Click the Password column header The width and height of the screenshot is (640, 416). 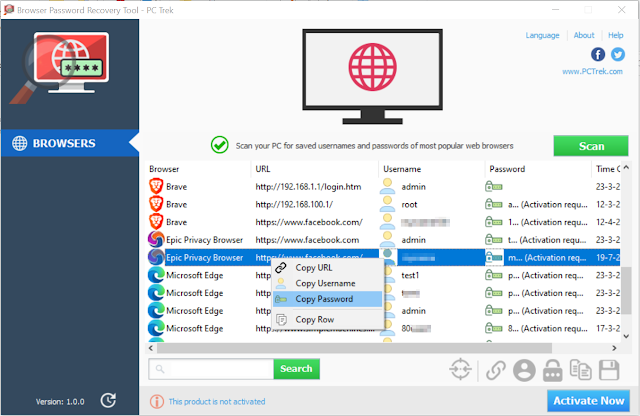point(538,169)
